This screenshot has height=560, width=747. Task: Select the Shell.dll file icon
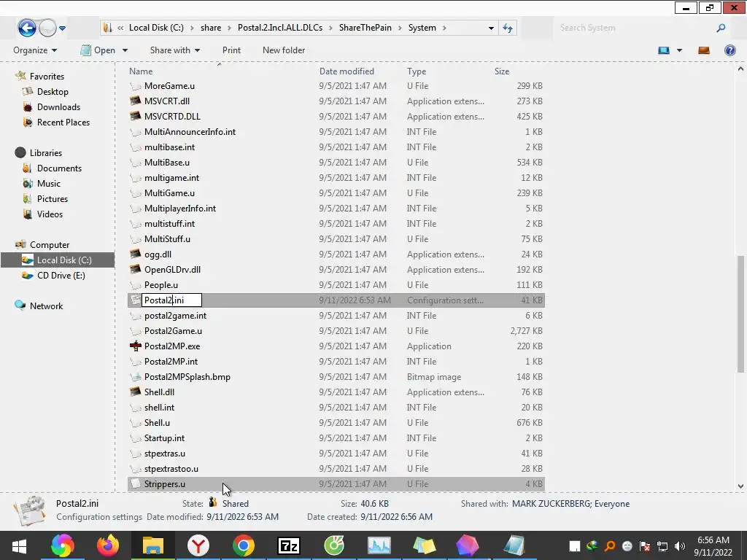135,392
